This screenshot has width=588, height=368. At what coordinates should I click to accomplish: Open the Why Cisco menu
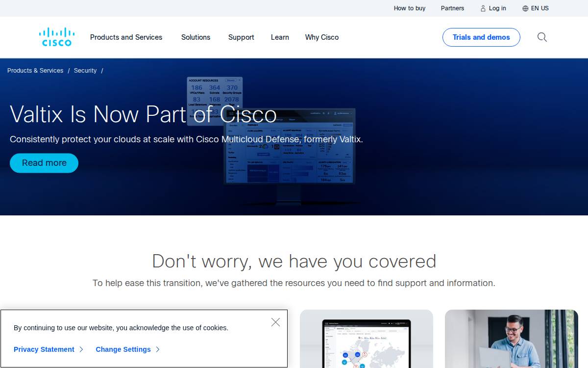pyautogui.click(x=322, y=37)
